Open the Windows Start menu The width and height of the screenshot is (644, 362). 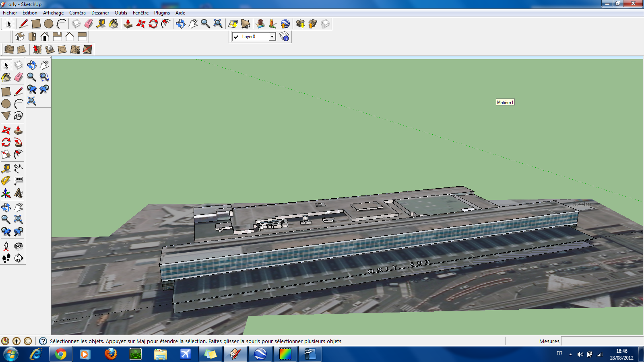[x=10, y=354]
